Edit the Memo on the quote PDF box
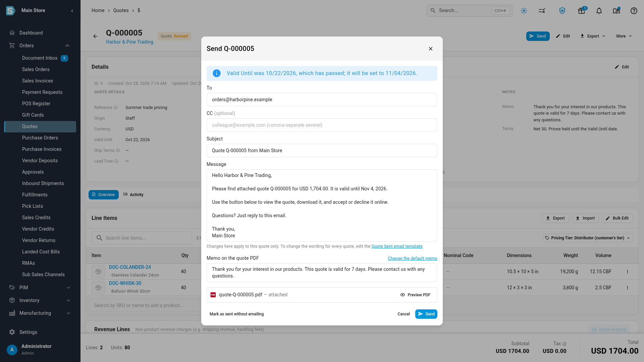The width and height of the screenshot is (644, 362). point(322,273)
